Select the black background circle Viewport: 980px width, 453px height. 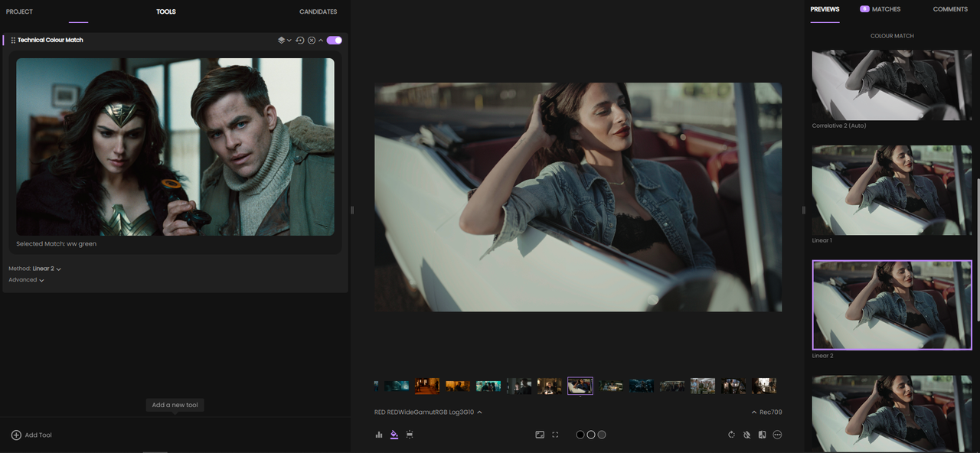pos(580,435)
